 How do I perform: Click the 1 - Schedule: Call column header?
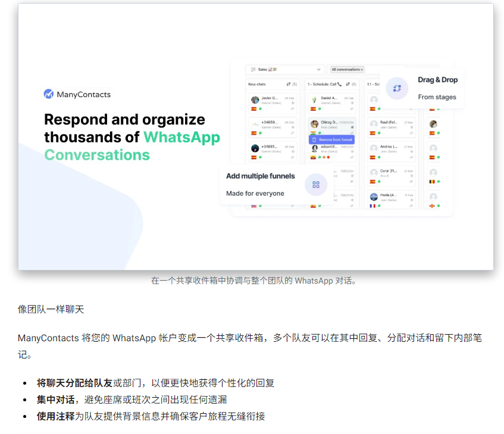(324, 84)
